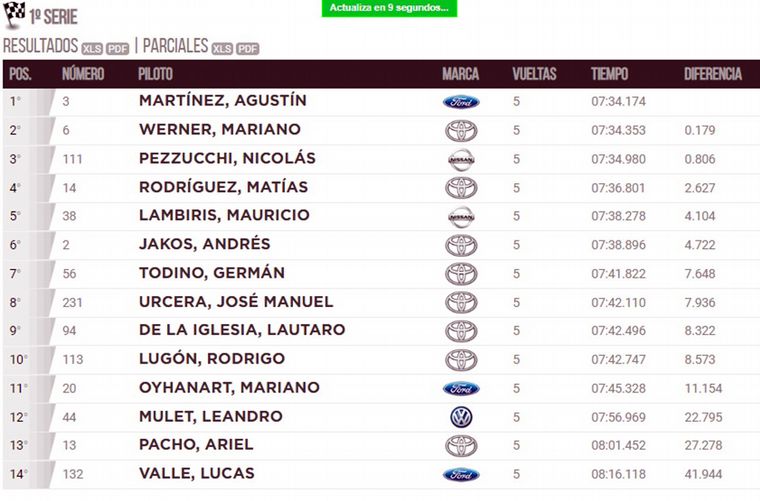760x501 pixels.
Task: Click the checkered flag icon
Action: [14, 16]
